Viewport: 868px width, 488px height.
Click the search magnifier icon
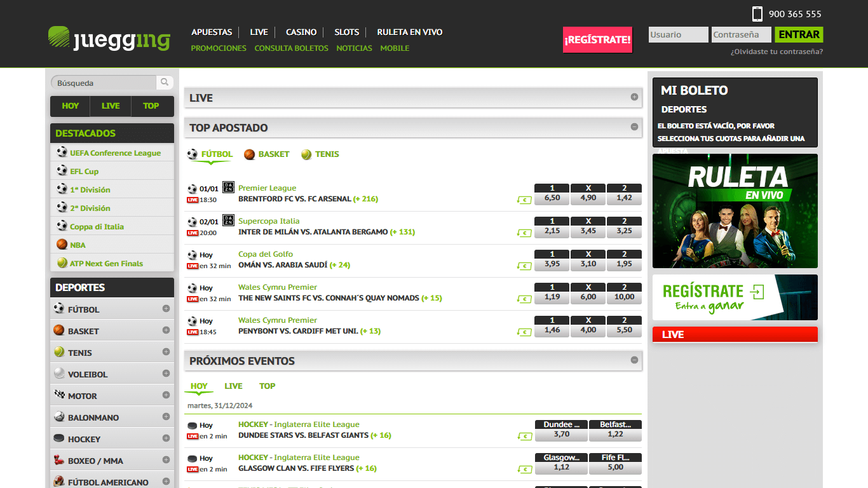(165, 83)
